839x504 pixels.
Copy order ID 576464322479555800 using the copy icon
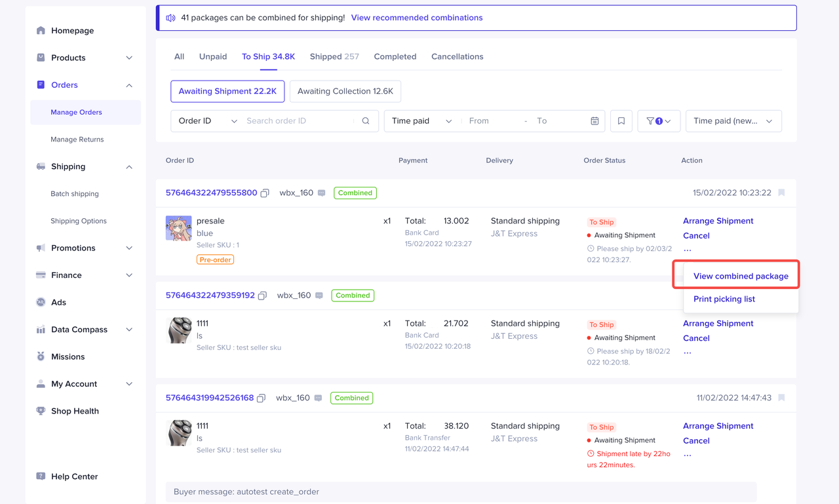pos(265,193)
